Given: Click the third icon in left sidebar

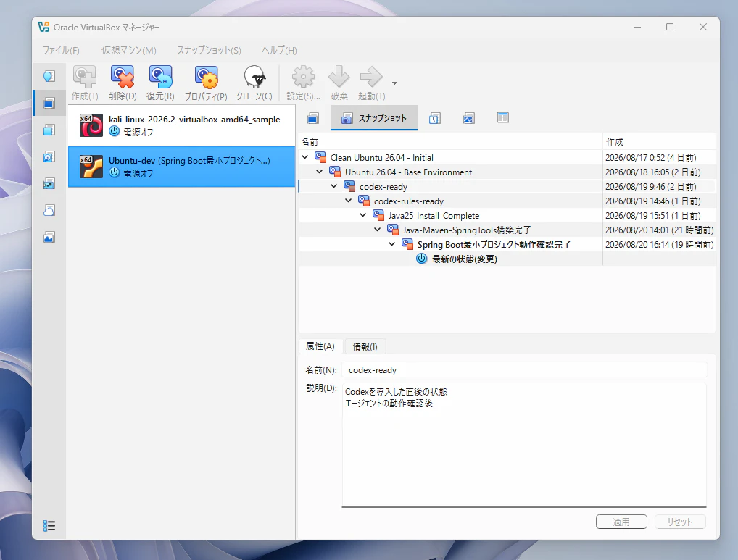Looking at the screenshot, I should pos(49,130).
